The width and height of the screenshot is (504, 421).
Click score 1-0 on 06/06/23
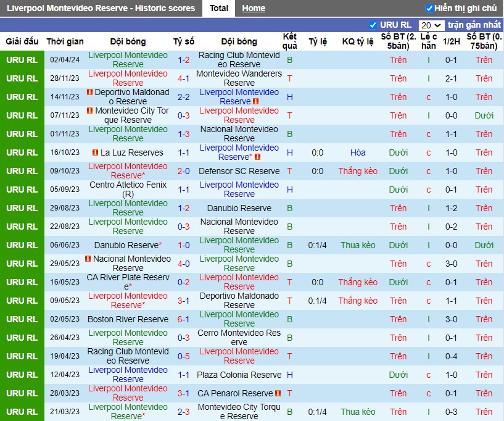[x=184, y=245]
